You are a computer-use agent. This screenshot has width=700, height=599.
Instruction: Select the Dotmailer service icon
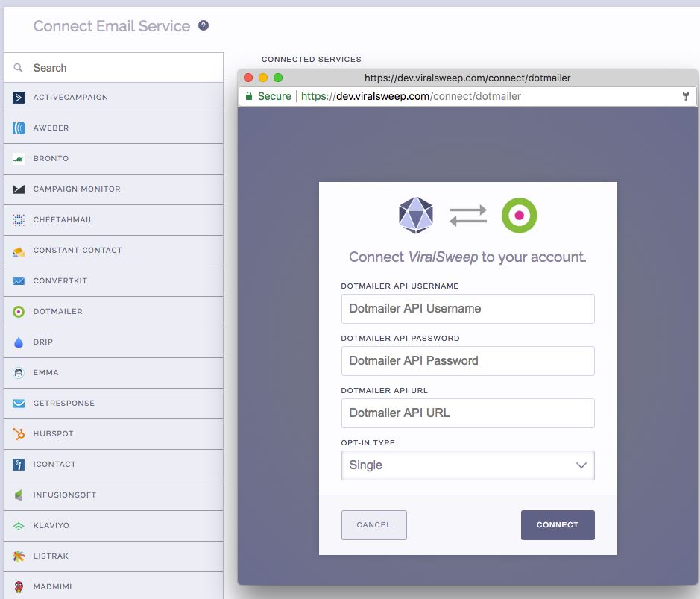coord(19,312)
